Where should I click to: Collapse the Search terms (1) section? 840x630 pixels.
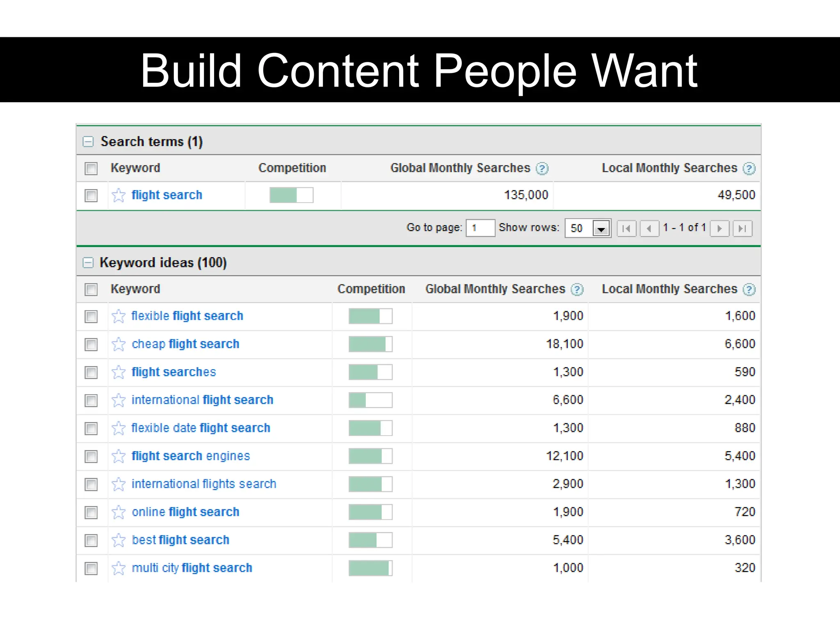(x=88, y=142)
